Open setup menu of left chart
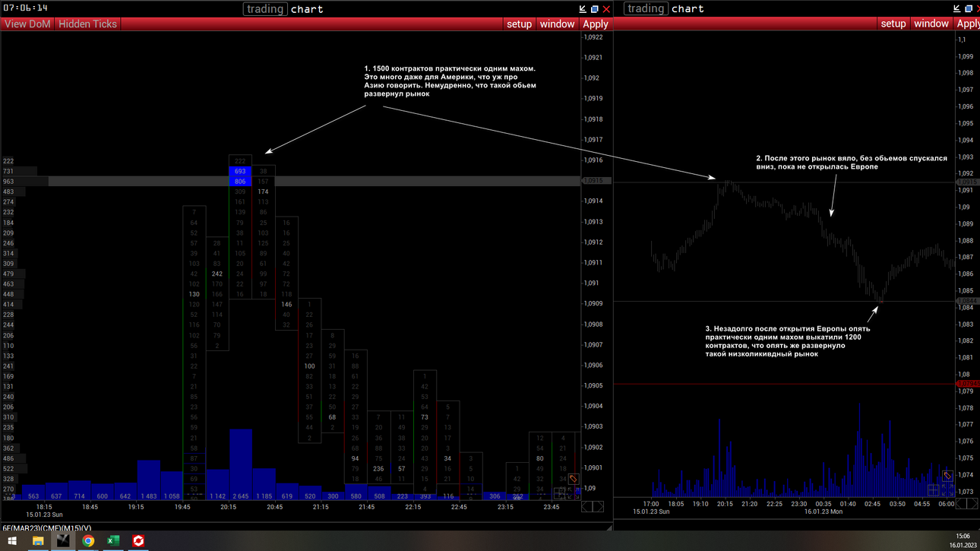980x551 pixels. point(520,24)
